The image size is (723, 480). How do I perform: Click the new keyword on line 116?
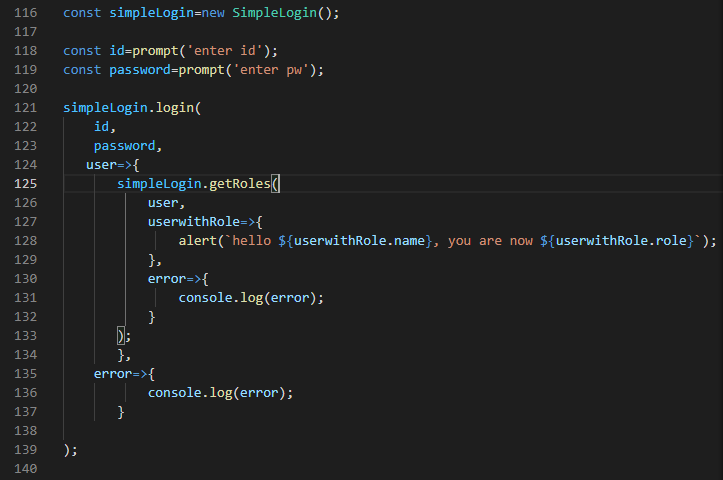click(213, 13)
